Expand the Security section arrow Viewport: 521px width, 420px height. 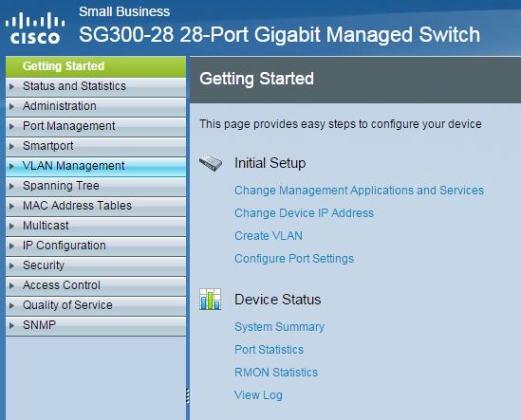(12, 265)
